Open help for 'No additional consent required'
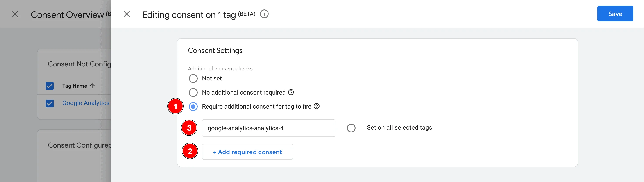This screenshot has height=182, width=644. (291, 92)
